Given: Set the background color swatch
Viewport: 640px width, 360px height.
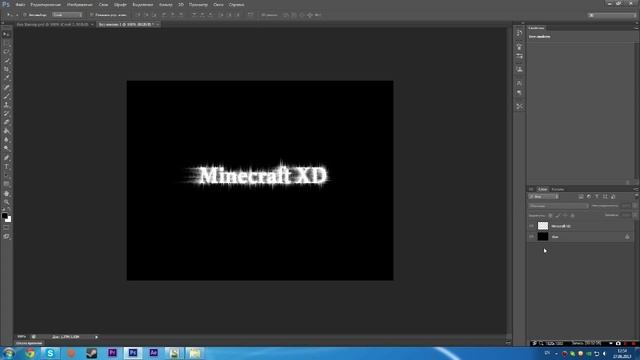Looking at the screenshot, I should tap(9, 219).
